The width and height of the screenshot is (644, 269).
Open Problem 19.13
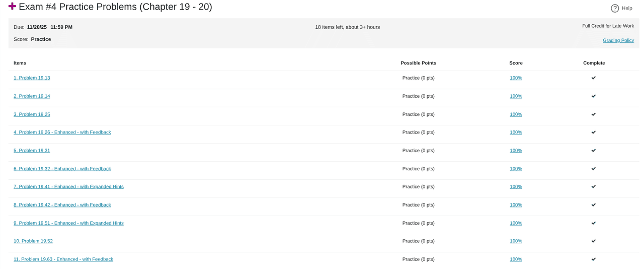tap(32, 78)
